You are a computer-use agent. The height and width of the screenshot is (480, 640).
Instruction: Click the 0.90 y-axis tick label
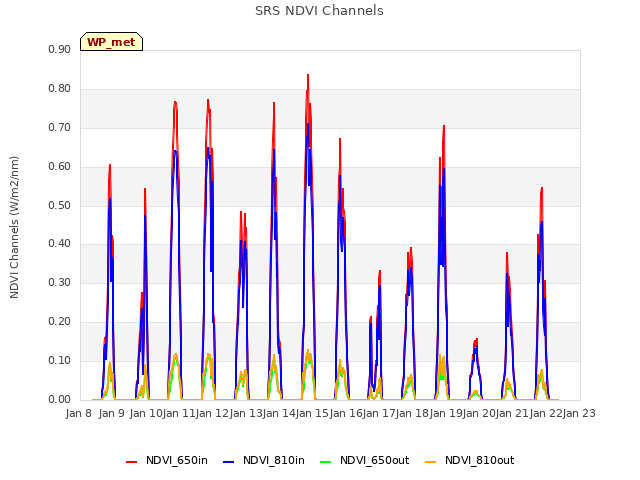point(60,49)
